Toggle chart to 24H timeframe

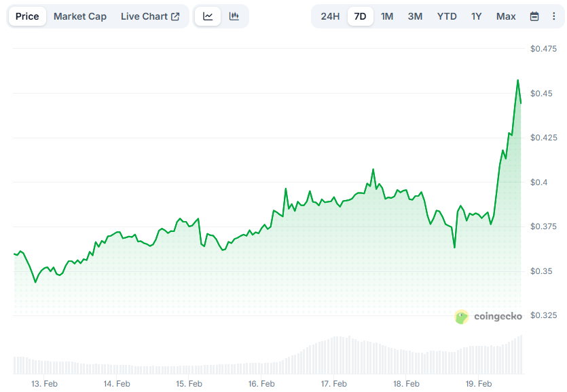click(x=330, y=16)
